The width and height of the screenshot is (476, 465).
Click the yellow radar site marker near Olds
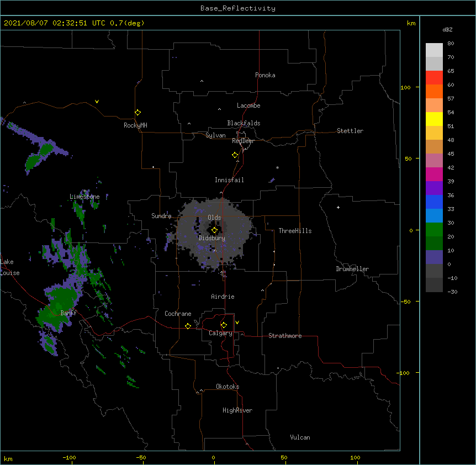point(214,230)
